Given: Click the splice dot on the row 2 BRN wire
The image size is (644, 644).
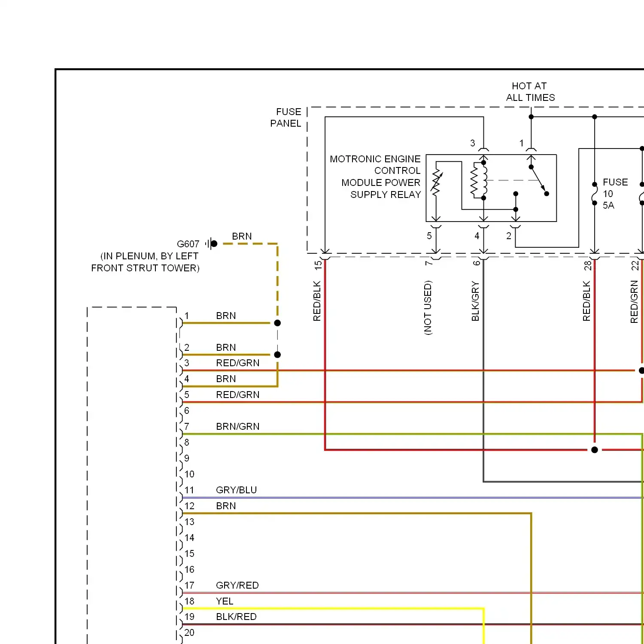Looking at the screenshot, I should point(277,355).
